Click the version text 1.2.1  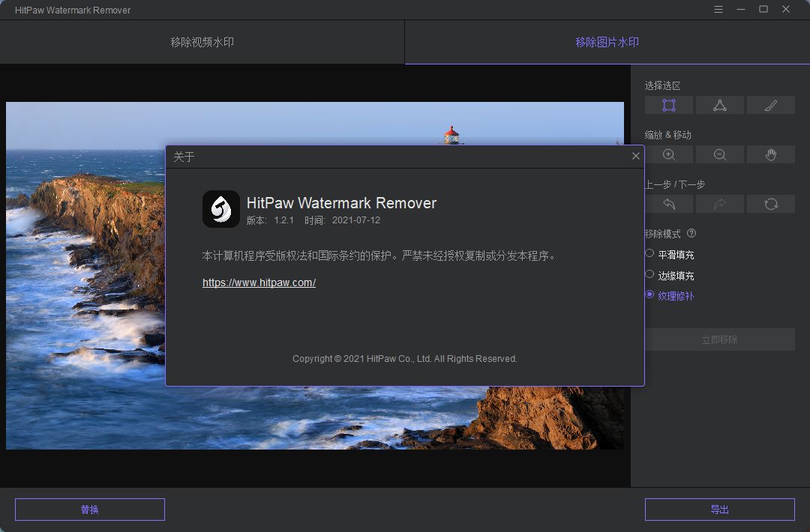tap(283, 220)
